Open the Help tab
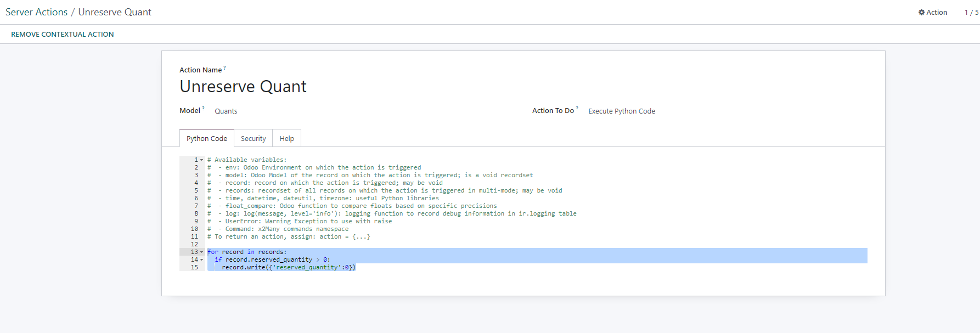This screenshot has height=333, width=980. coord(286,138)
